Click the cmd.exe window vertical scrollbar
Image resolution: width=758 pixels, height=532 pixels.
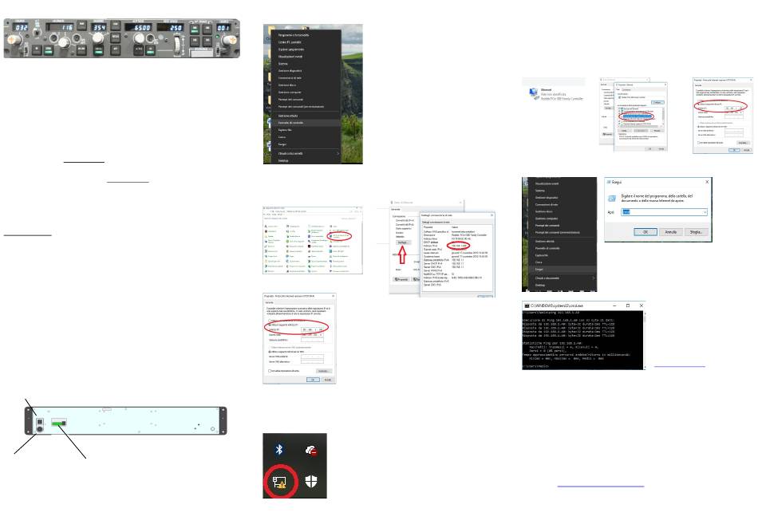coord(643,338)
